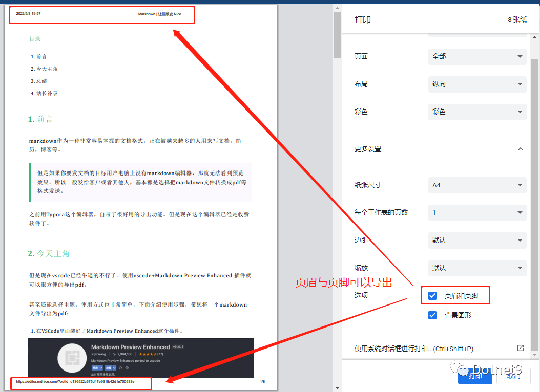Viewport: 540px width, 392px height.
Task: Click '3. 总结' table of contents entry
Action: coord(38,81)
